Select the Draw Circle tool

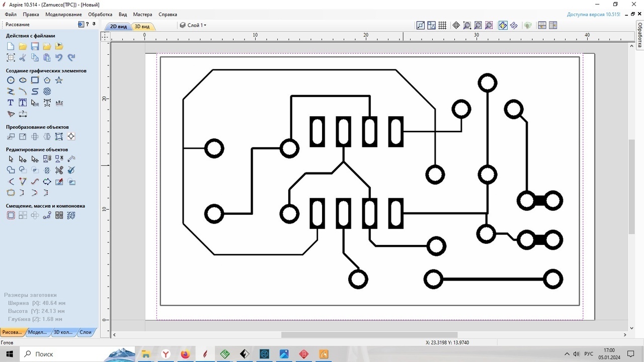click(11, 80)
